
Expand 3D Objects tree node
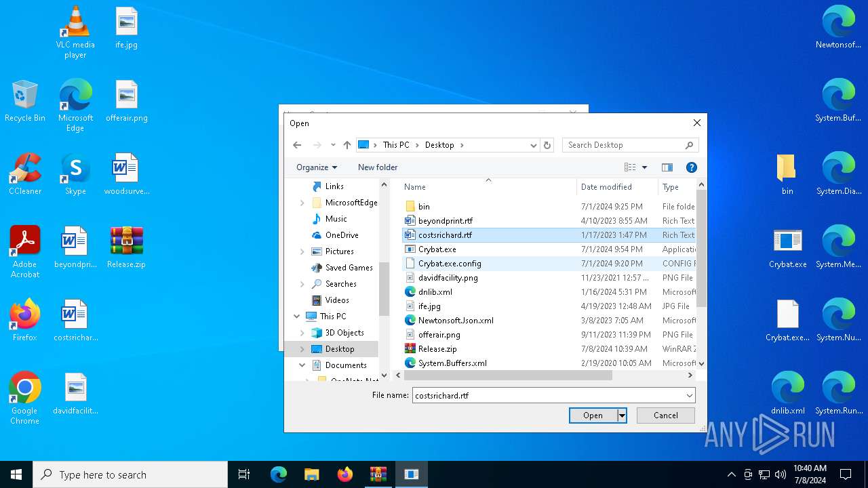(x=302, y=333)
